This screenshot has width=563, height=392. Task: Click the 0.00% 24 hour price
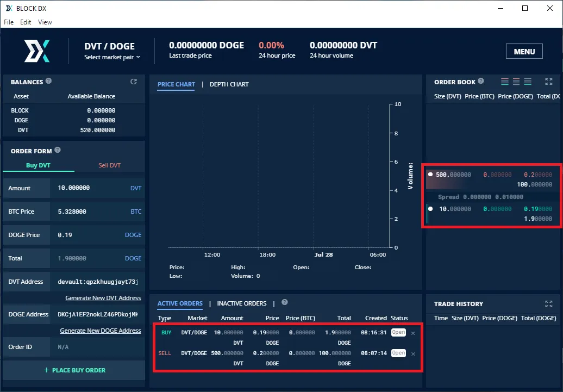[x=272, y=45]
